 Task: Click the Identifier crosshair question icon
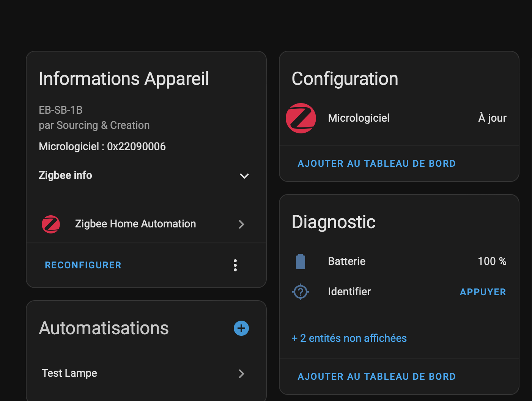(x=301, y=292)
